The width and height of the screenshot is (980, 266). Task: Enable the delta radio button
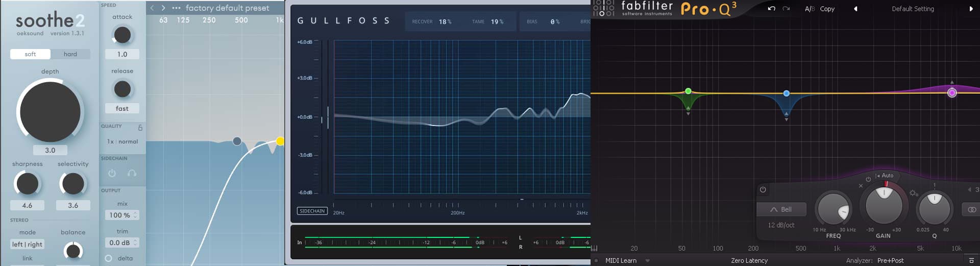(x=108, y=258)
